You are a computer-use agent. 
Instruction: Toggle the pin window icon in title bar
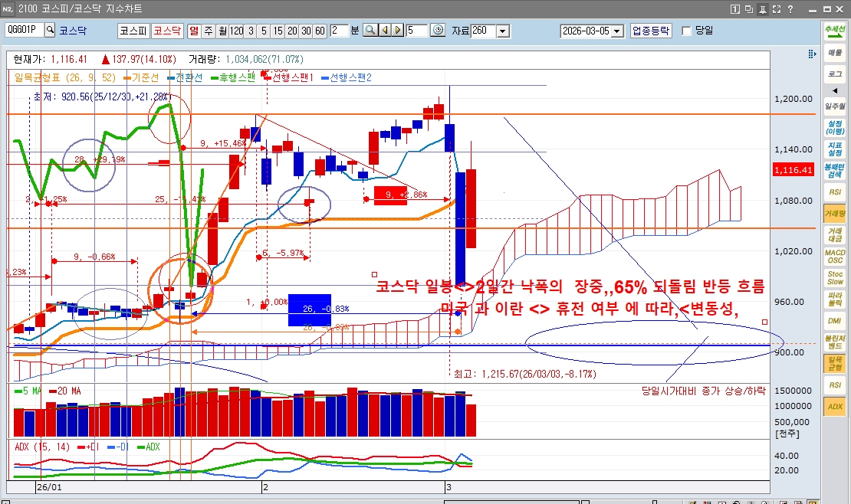(x=763, y=9)
